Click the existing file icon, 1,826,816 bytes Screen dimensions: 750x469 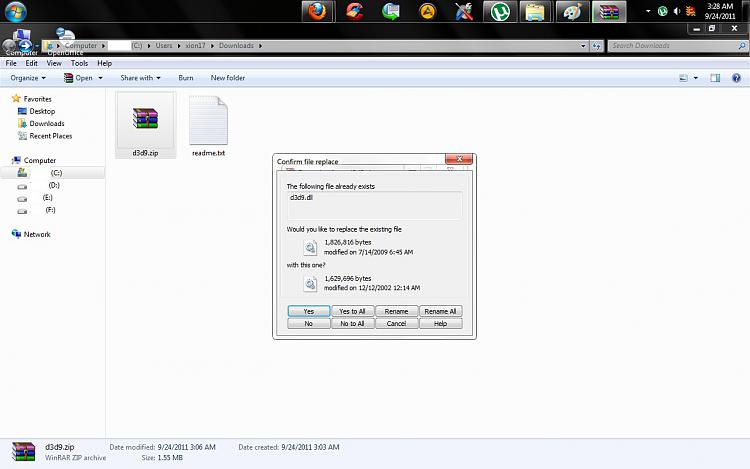[310, 248]
